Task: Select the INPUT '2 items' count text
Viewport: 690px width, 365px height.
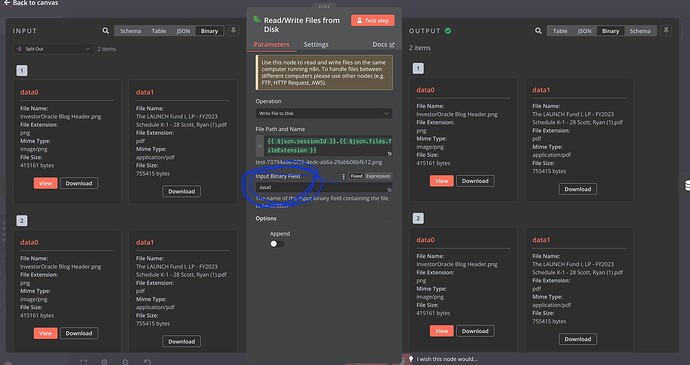Action: pos(107,49)
